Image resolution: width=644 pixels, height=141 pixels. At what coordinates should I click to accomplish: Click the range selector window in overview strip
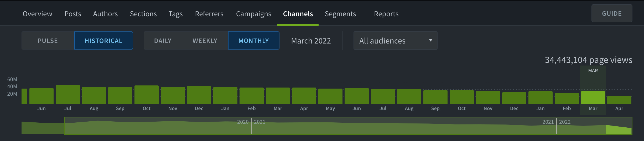coord(348,126)
